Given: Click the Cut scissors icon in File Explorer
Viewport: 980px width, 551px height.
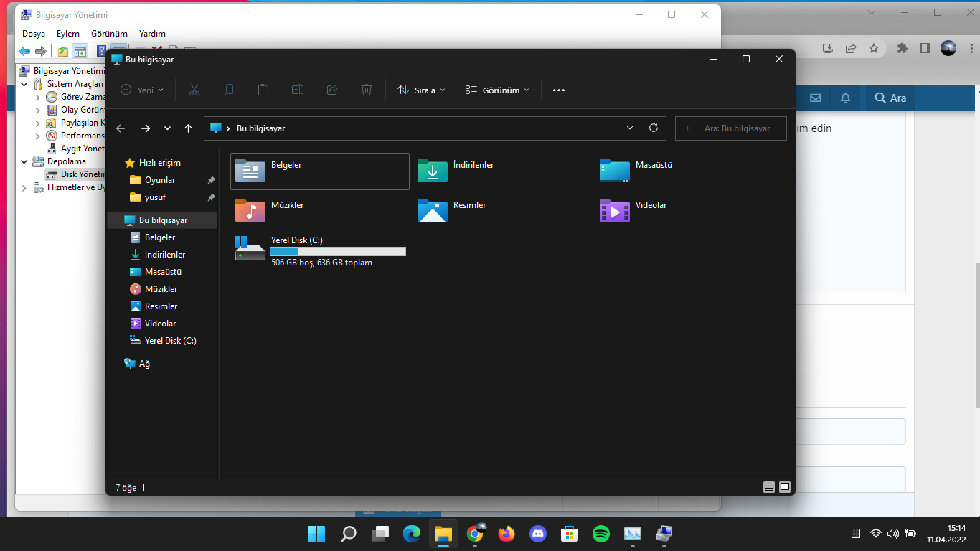Looking at the screenshot, I should 194,90.
